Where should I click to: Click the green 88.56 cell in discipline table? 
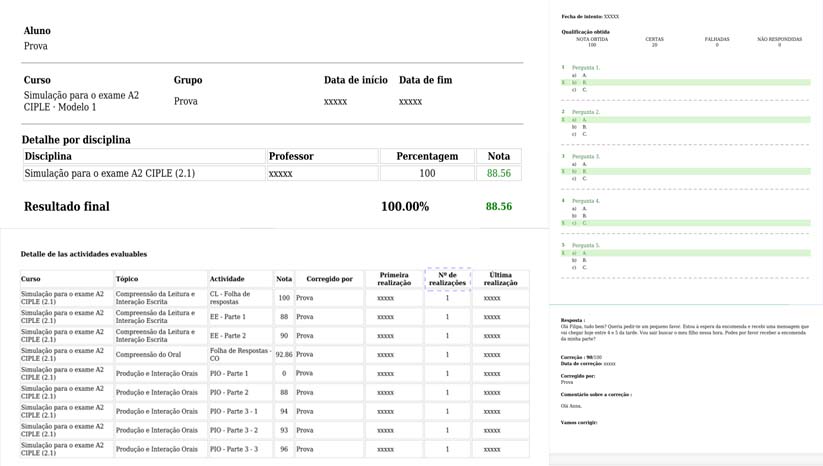(499, 173)
